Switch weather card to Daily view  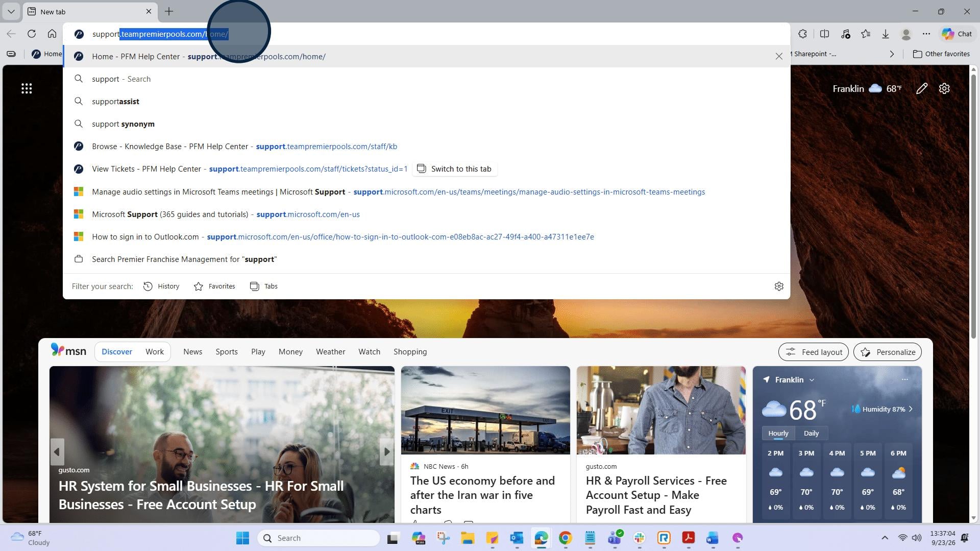[x=811, y=433]
